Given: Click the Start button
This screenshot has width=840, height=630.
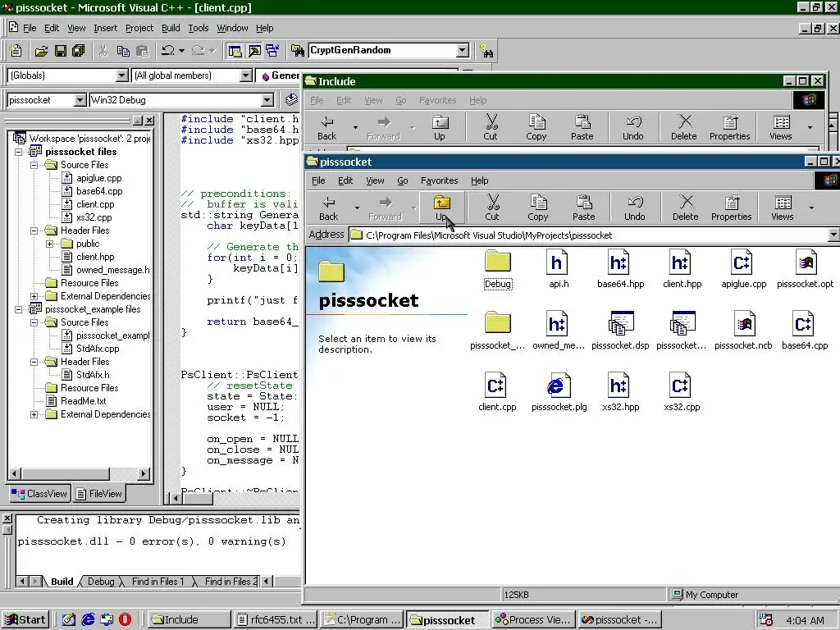Looking at the screenshot, I should [25, 620].
